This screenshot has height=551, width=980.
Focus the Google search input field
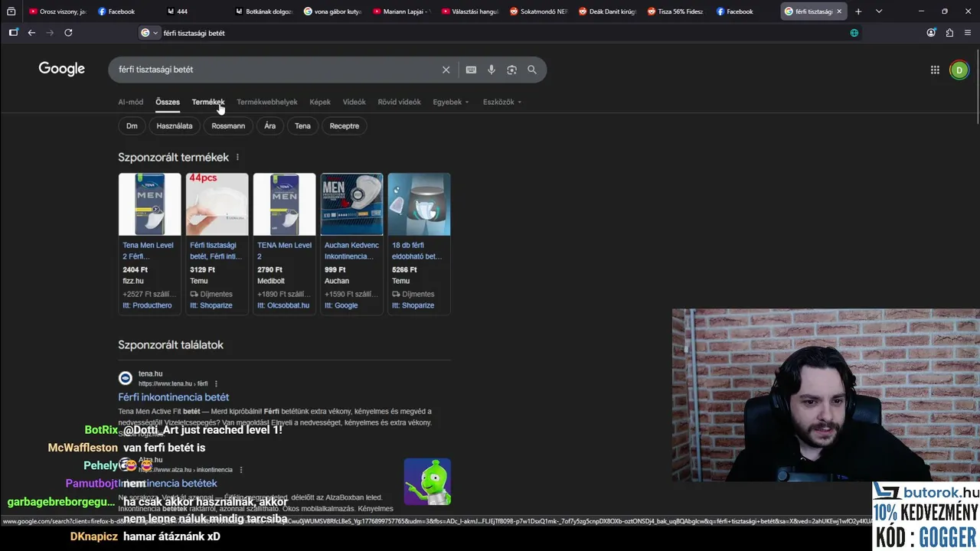click(276, 70)
